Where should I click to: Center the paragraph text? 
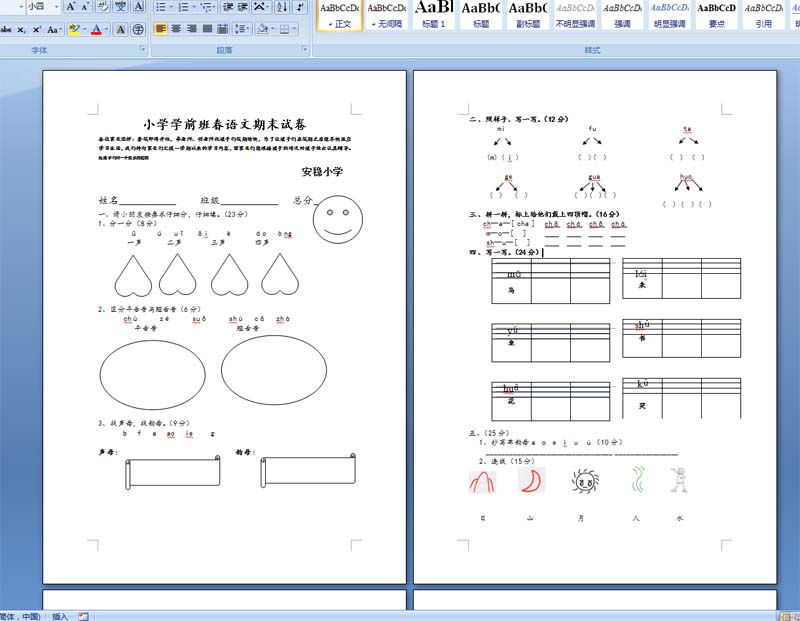pyautogui.click(x=177, y=29)
